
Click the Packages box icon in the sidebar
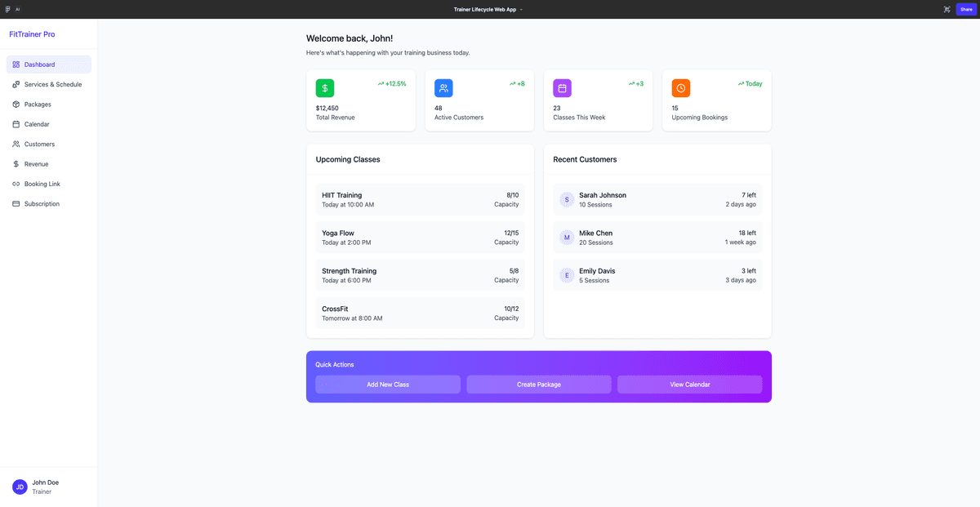tap(16, 104)
